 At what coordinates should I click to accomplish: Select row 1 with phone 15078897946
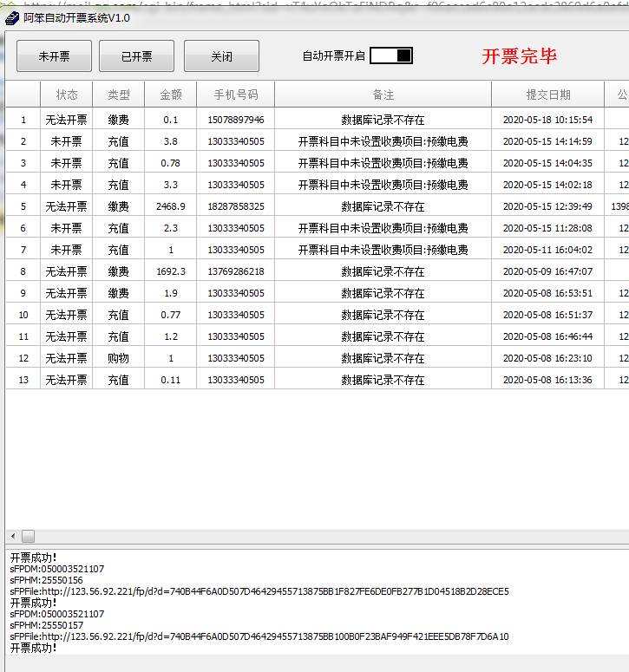click(318, 120)
